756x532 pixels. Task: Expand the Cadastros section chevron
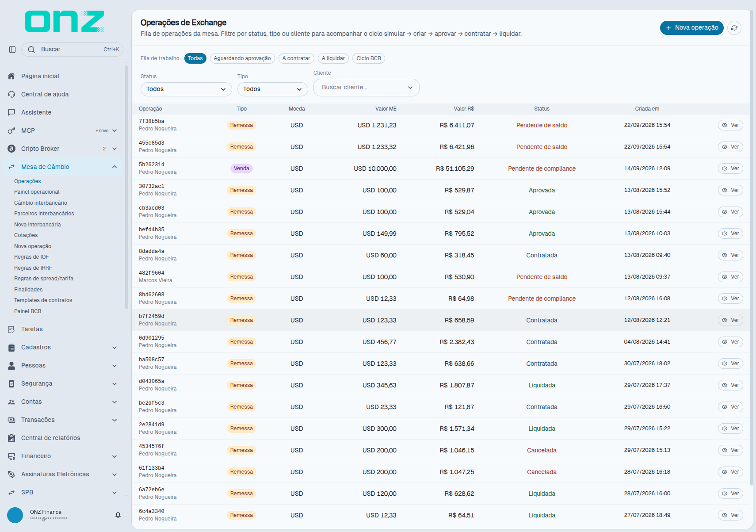tap(115, 348)
